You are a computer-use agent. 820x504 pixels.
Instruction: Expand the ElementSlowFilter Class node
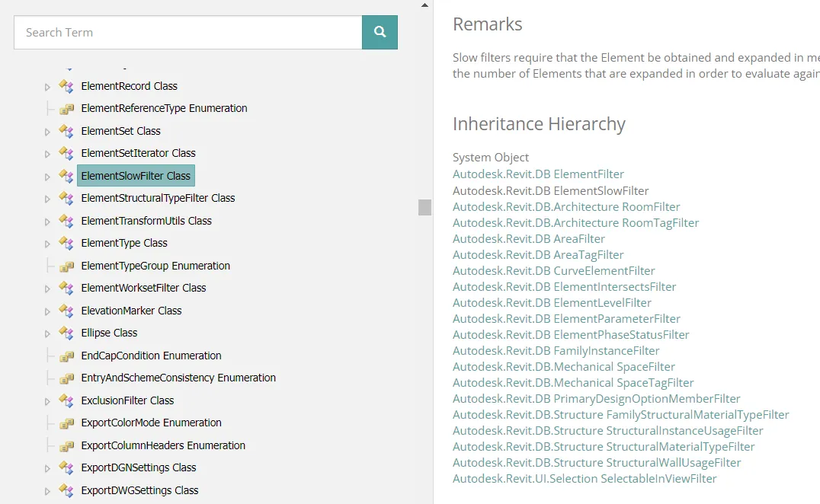pyautogui.click(x=47, y=177)
